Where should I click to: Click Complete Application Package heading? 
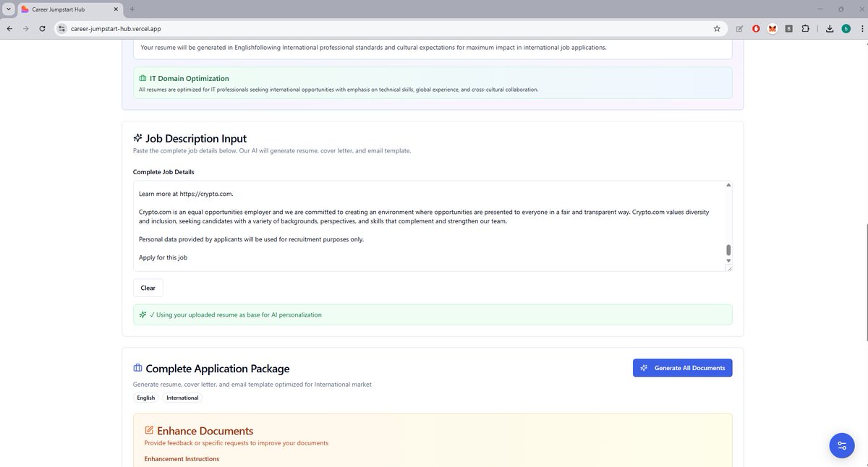(218, 369)
